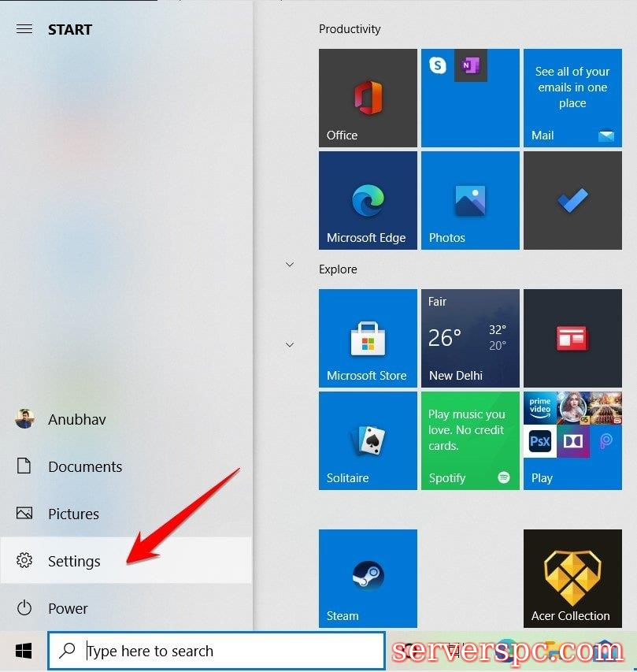Launch Steam from the Start menu
The height and width of the screenshot is (672, 637).
pos(368,578)
